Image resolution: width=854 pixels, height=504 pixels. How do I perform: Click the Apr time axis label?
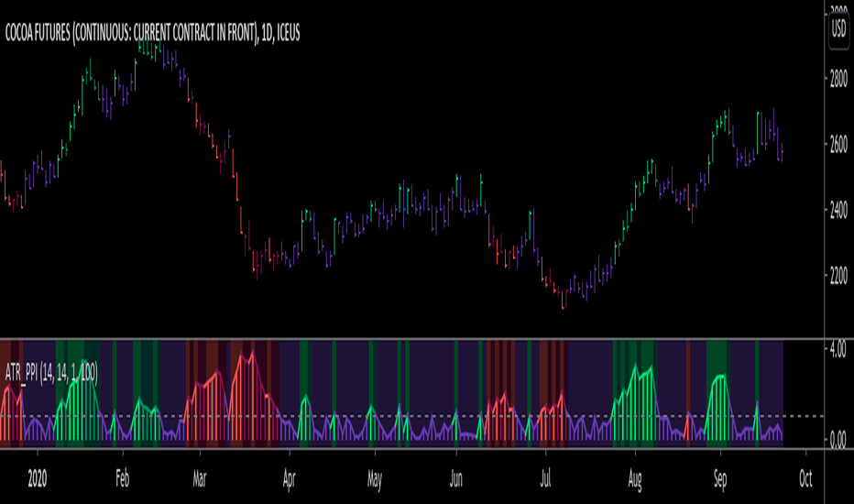point(290,479)
